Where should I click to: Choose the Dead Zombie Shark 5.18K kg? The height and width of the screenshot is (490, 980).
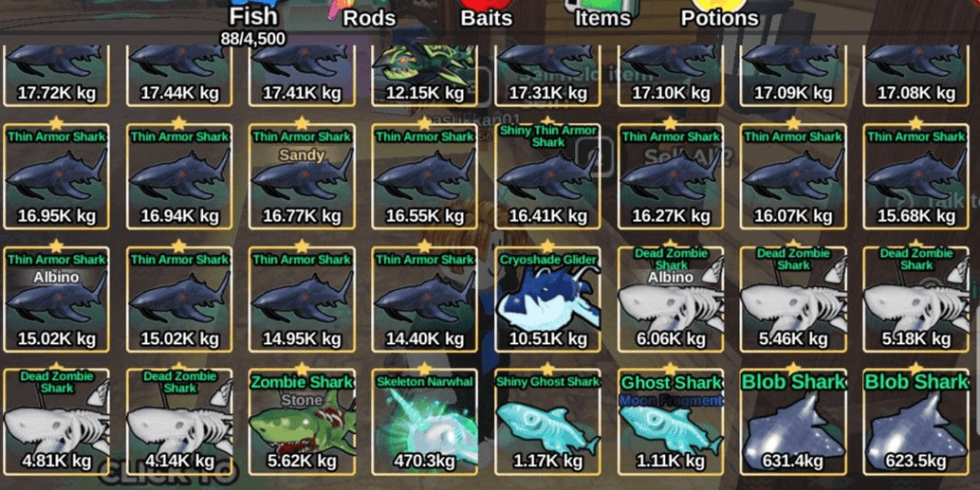(x=916, y=299)
